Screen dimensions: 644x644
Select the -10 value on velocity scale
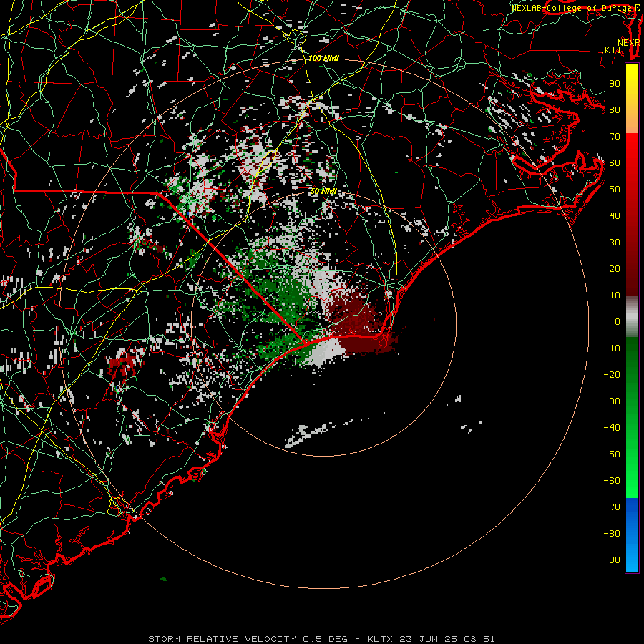click(612, 348)
